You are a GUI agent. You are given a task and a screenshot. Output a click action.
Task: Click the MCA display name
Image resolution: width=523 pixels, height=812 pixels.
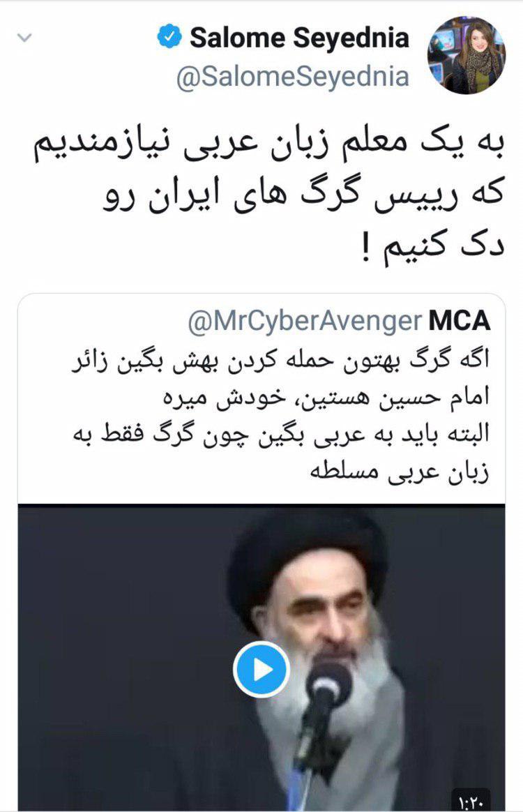(460, 321)
